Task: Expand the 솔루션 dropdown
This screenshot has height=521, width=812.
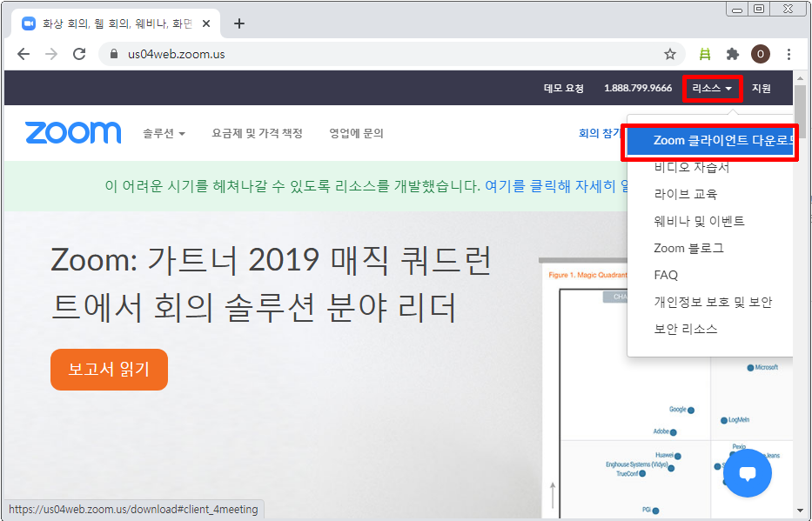Action: tap(164, 133)
